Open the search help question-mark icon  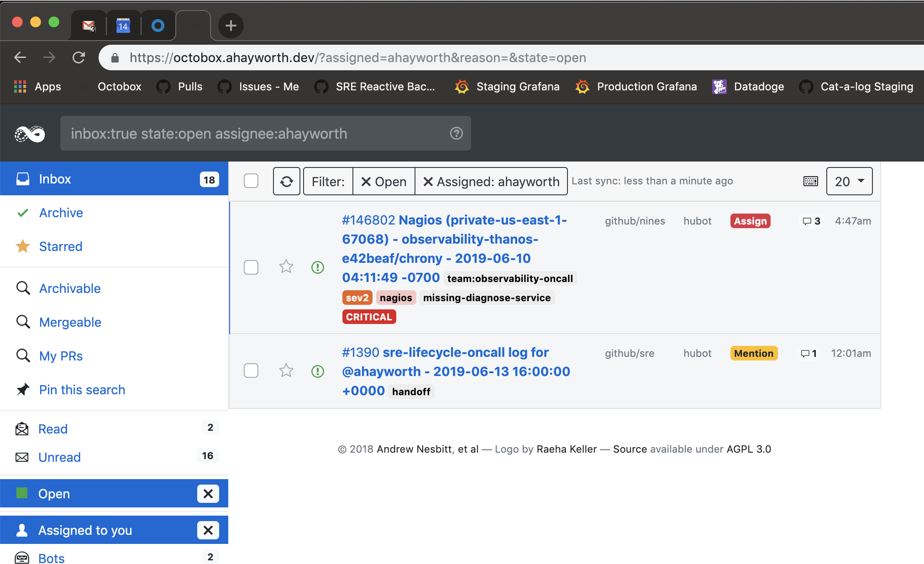457,133
